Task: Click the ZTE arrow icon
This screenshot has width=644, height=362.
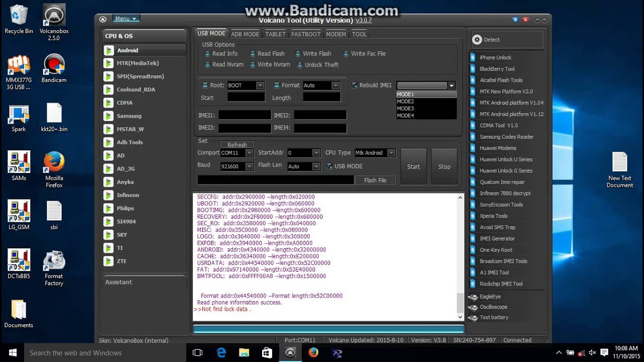Action: pyautogui.click(x=108, y=261)
